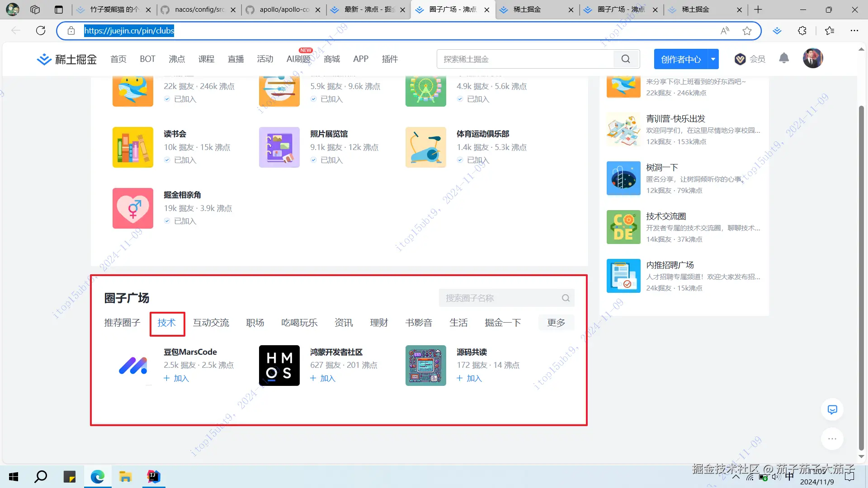Open your profile via the avatar

coord(812,58)
